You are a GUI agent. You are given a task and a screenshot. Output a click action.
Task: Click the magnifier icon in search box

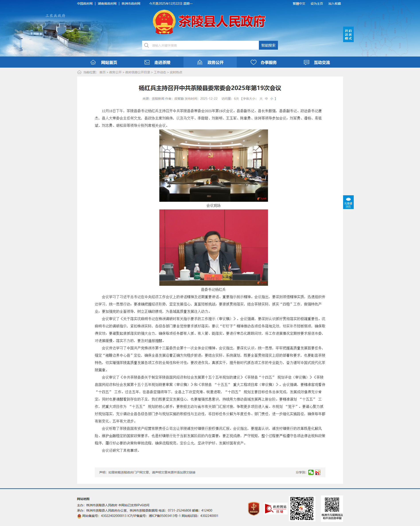[x=146, y=45]
